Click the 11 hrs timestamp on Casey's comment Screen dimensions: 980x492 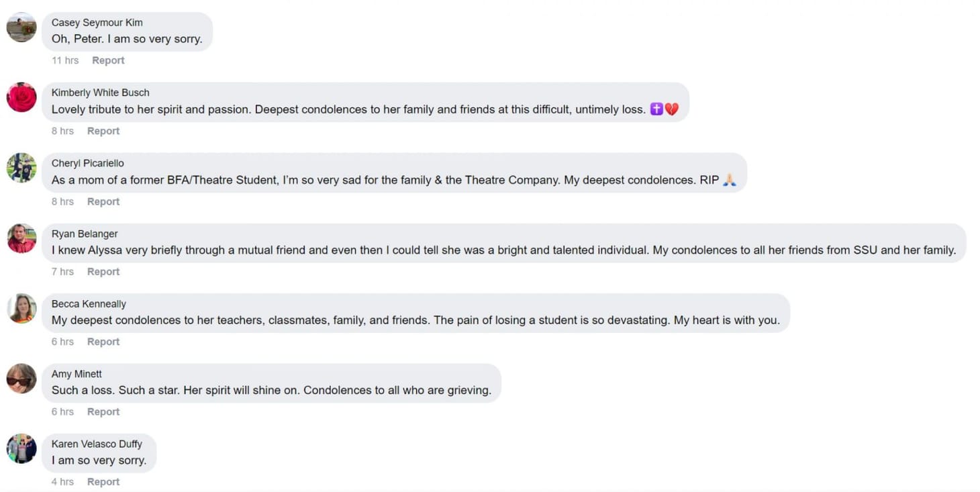64,60
